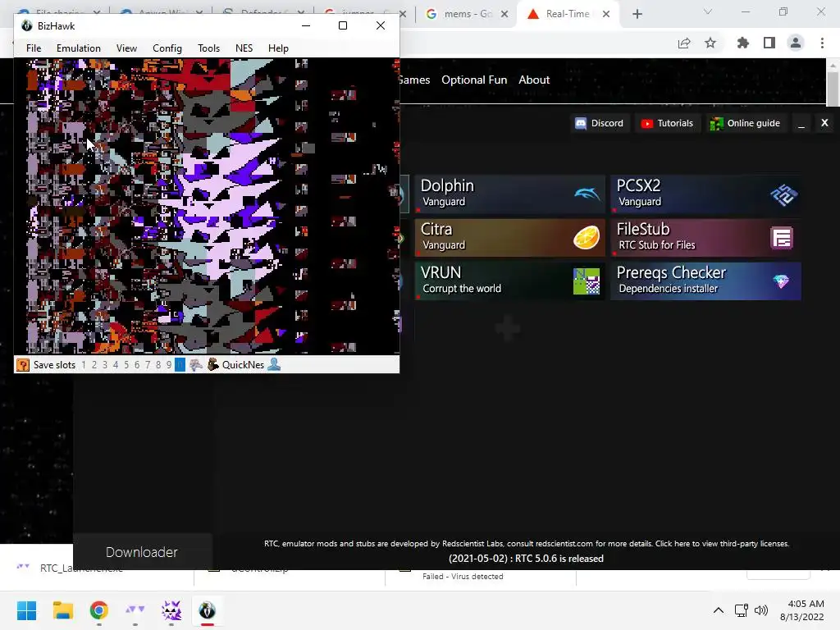
Task: Open Chrome extensions puzzle icon
Action: (x=743, y=43)
